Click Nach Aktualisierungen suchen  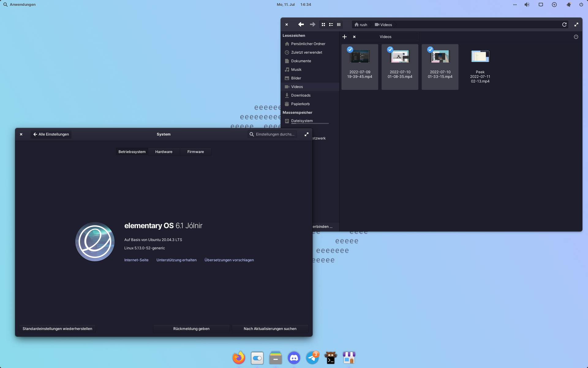click(x=270, y=329)
